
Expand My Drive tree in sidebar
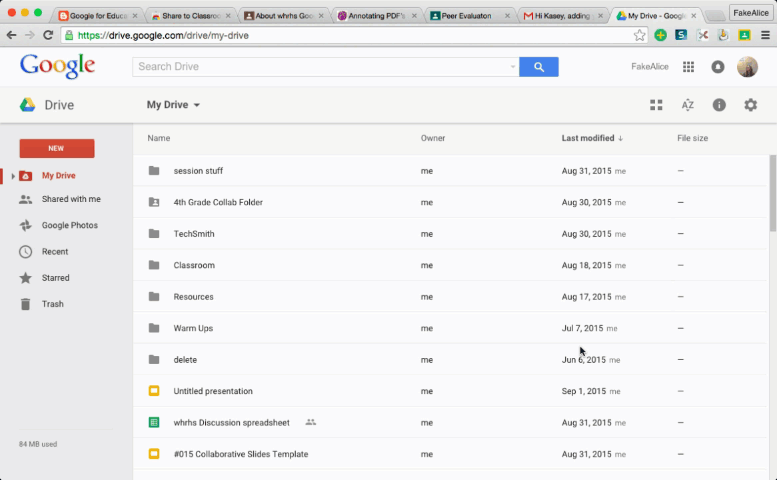click(13, 176)
